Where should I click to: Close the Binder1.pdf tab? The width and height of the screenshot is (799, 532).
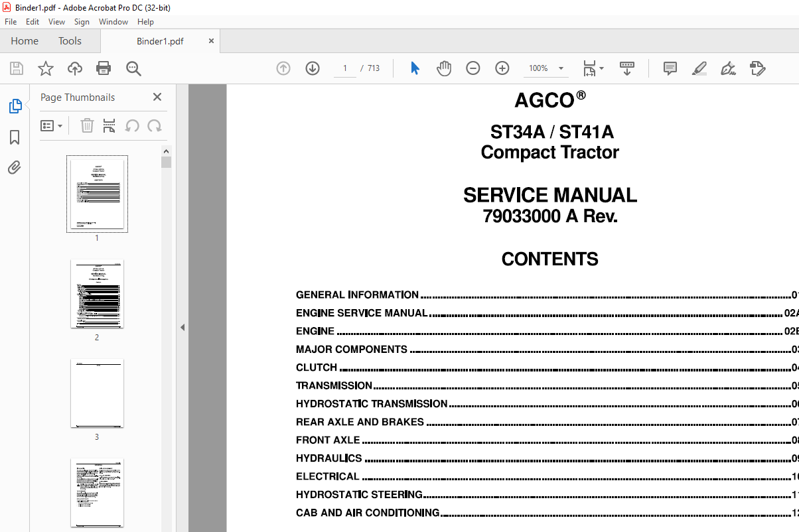(x=212, y=41)
